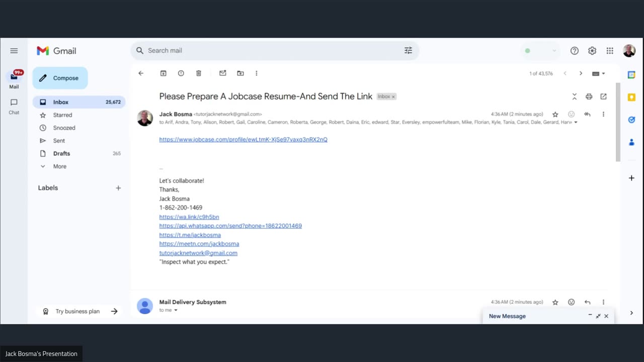This screenshot has height=362, width=644.
Task: Open the Chat section in the sidebar
Action: [x=14, y=106]
